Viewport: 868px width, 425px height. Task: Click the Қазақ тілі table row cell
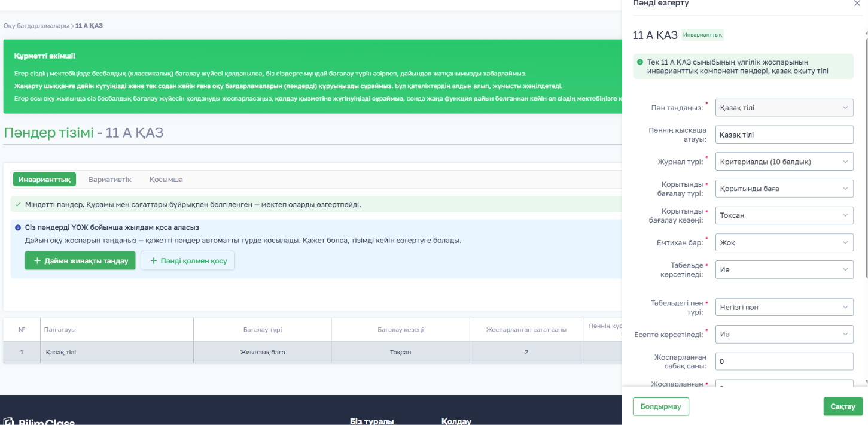[117, 353]
